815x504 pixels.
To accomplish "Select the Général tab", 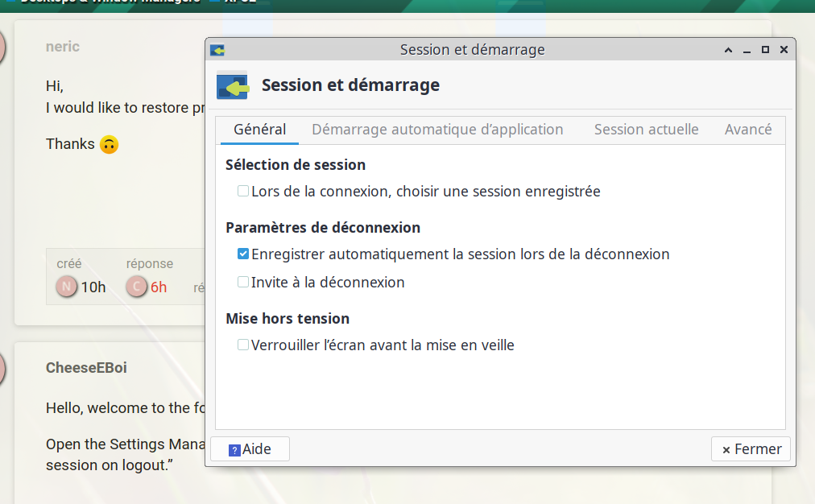I will (x=259, y=130).
